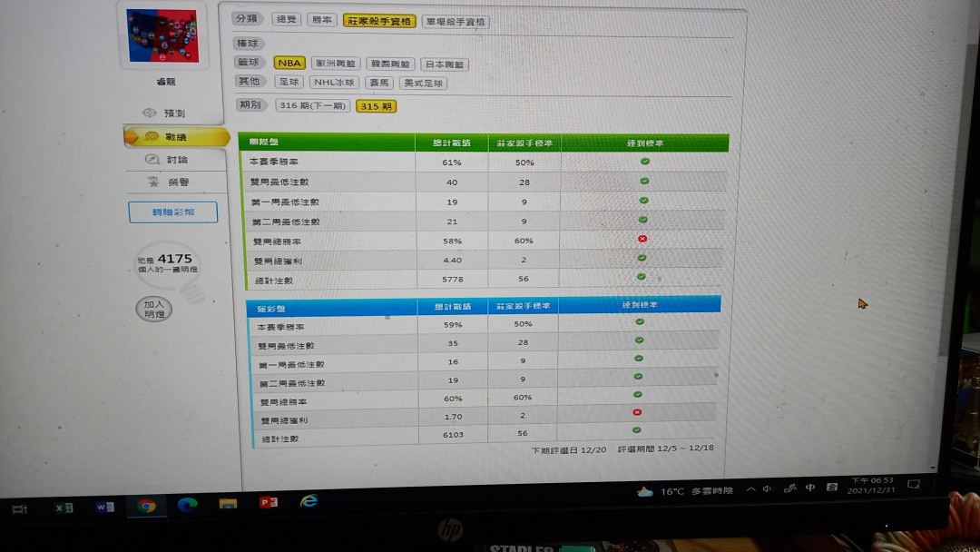
Task: Open Internet Explorer from the taskbar
Action: (x=309, y=501)
